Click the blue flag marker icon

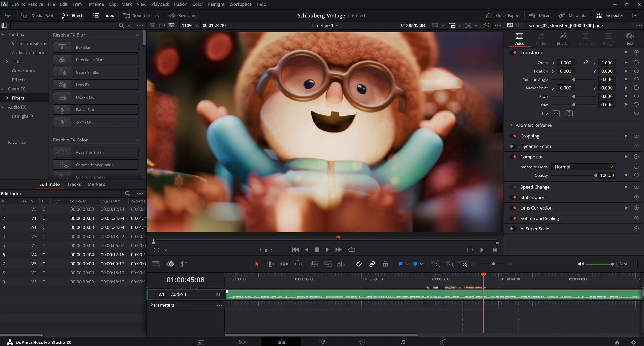click(x=401, y=264)
